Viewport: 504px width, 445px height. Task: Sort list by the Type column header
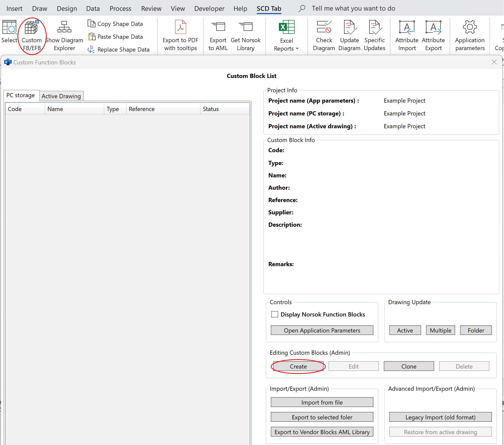[115, 109]
